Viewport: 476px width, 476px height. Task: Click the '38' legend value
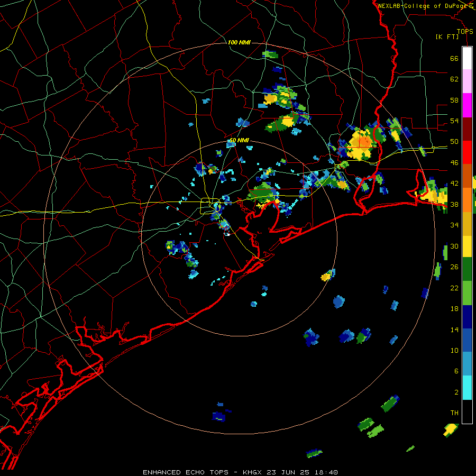click(454, 205)
